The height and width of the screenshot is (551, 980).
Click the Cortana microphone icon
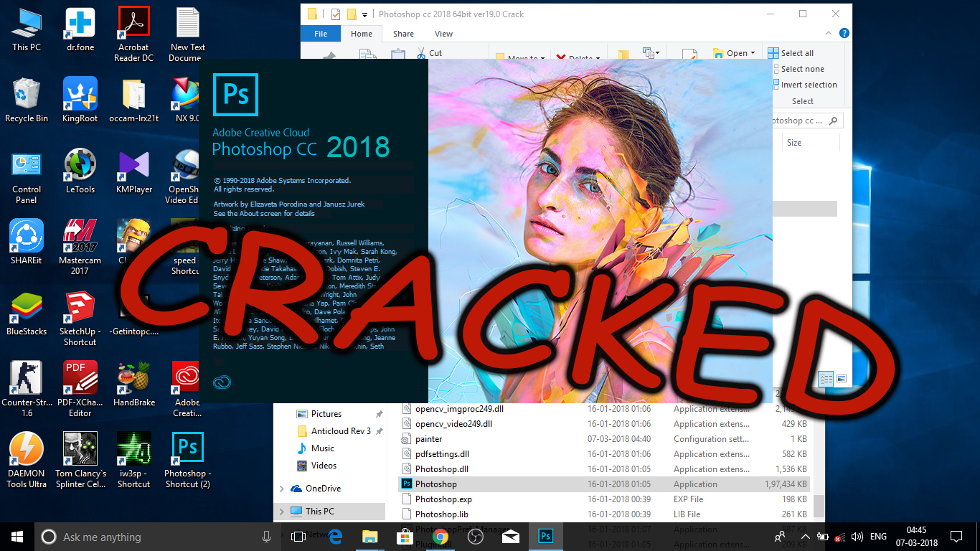[267, 537]
